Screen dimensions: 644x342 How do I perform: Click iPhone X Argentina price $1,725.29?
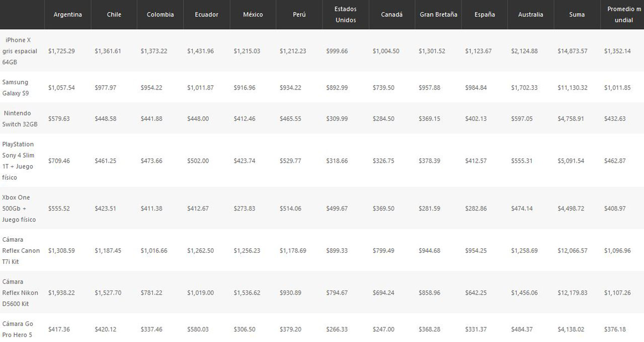coord(61,51)
